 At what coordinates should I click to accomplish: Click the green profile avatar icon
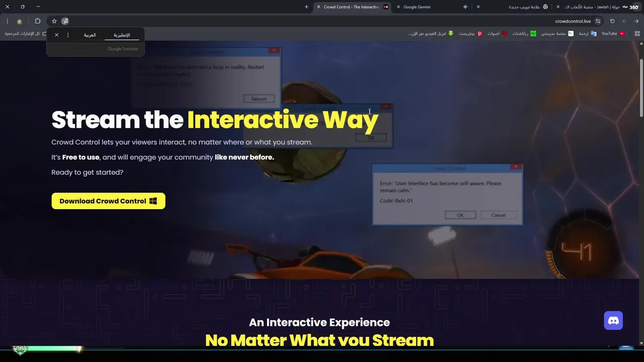coord(20,21)
